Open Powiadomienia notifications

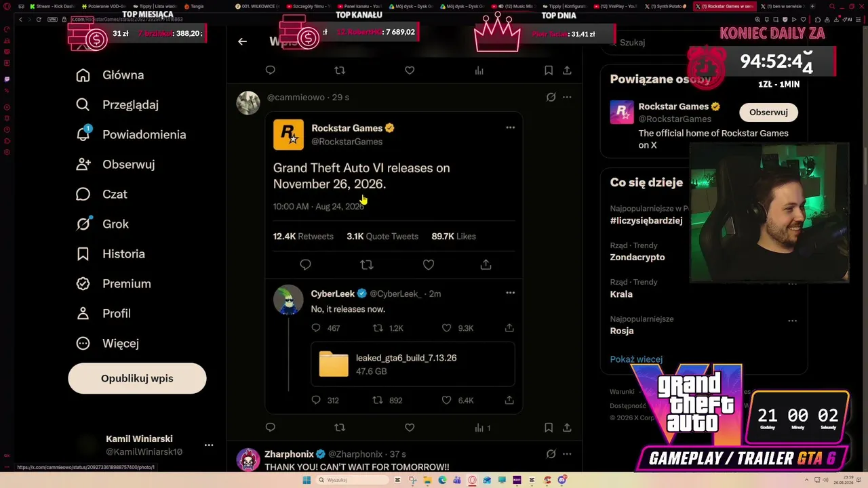click(131, 135)
